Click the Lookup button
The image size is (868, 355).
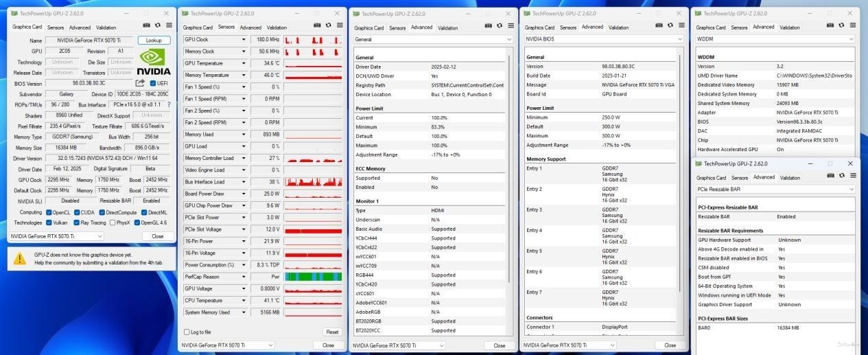click(x=154, y=41)
